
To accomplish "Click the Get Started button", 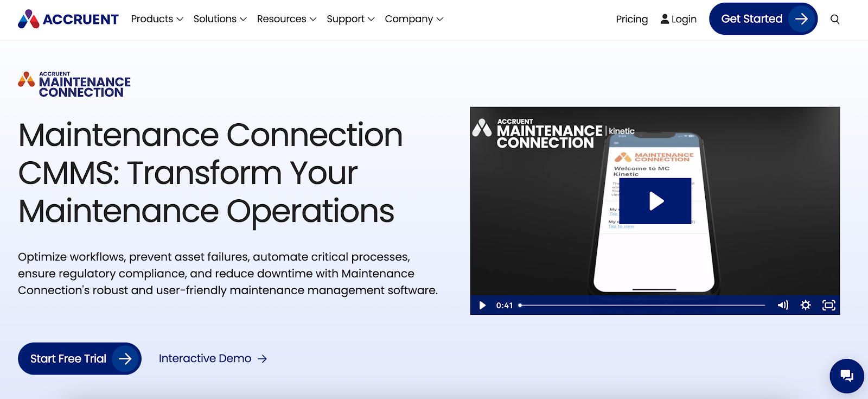I will (763, 19).
